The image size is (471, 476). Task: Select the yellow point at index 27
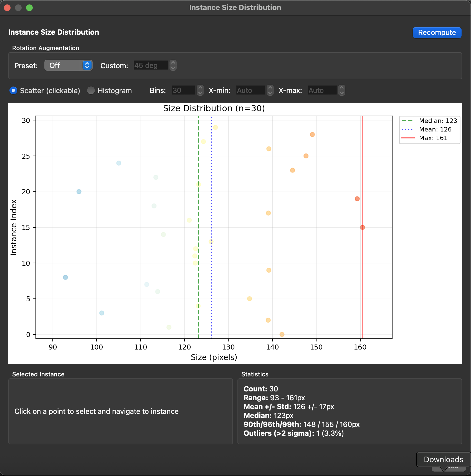pyautogui.click(x=203, y=142)
